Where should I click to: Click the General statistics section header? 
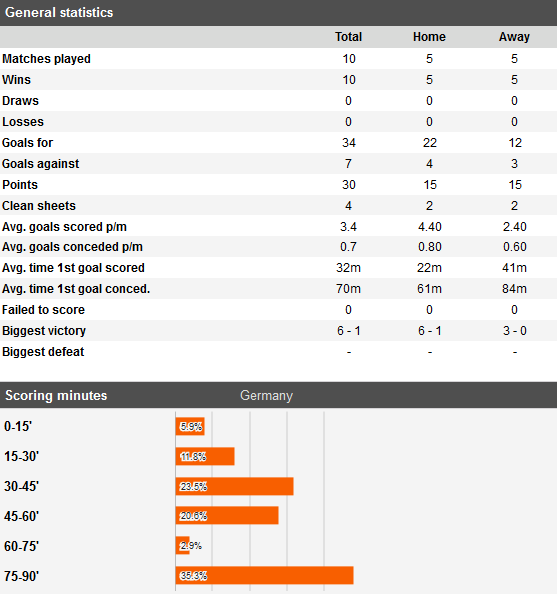59,13
